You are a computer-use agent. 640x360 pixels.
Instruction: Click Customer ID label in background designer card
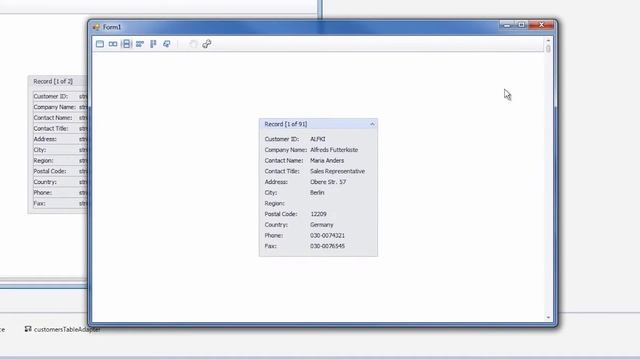point(51,96)
